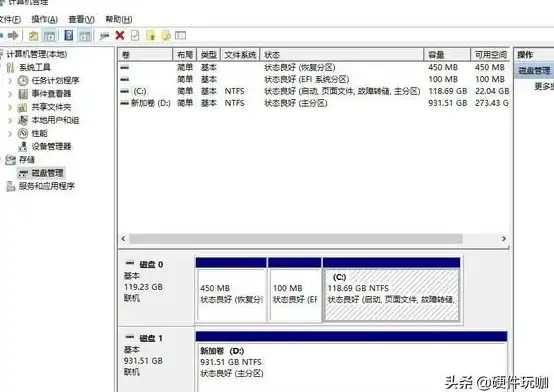The width and height of the screenshot is (554, 392).
Task: Click the yellow page with magnifier icon
Action: [166, 35]
